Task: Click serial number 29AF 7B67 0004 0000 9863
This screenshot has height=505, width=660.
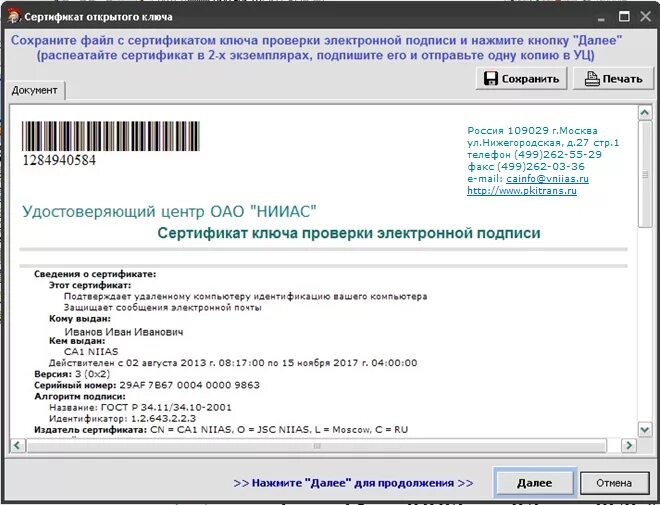Action: (189, 385)
